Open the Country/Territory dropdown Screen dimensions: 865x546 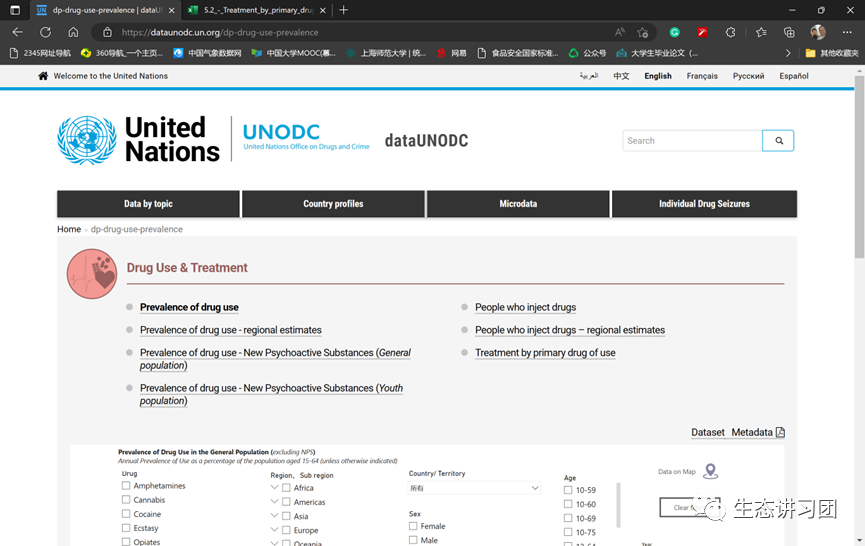[474, 488]
